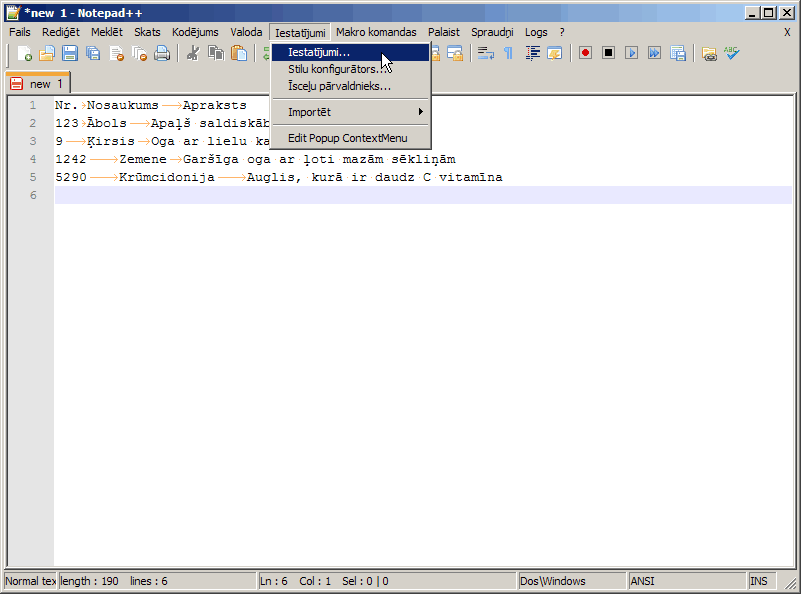Open the Valoda menu
The width and height of the screenshot is (801, 594).
pos(246,32)
